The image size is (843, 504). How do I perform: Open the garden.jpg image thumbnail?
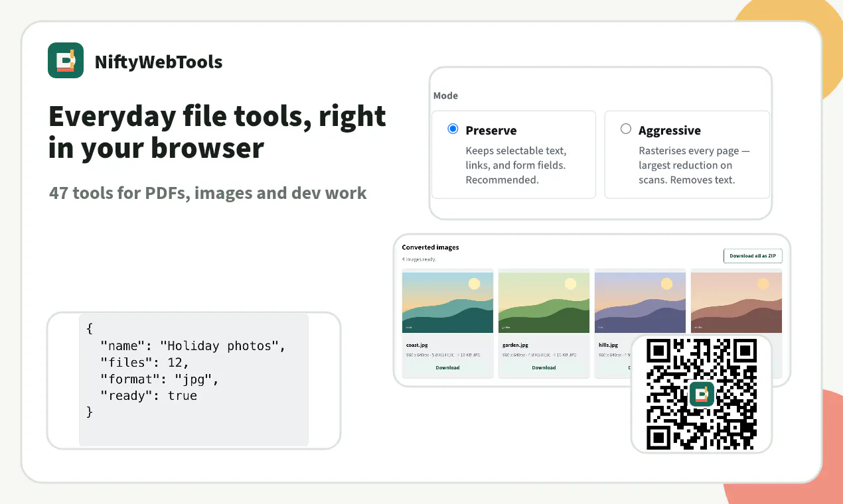tap(544, 302)
